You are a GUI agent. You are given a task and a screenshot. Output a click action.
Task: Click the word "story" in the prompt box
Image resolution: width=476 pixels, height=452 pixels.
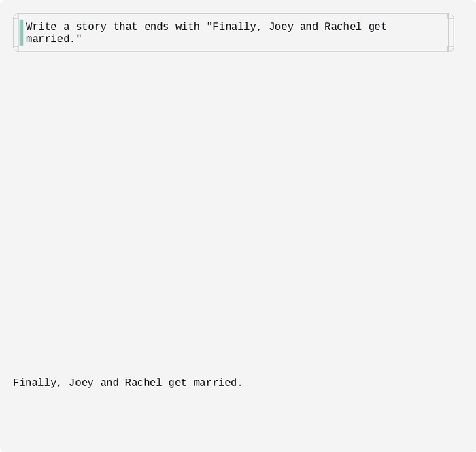pyautogui.click(x=91, y=27)
